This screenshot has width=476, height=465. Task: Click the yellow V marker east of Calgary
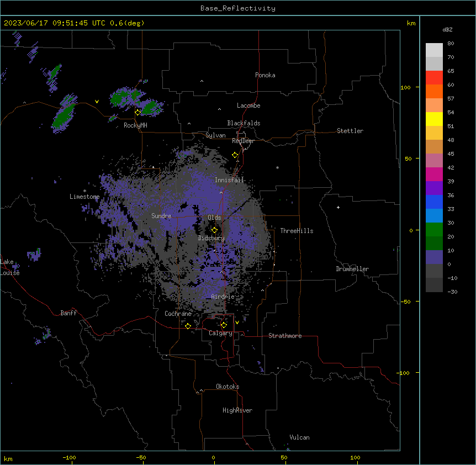pos(237,323)
